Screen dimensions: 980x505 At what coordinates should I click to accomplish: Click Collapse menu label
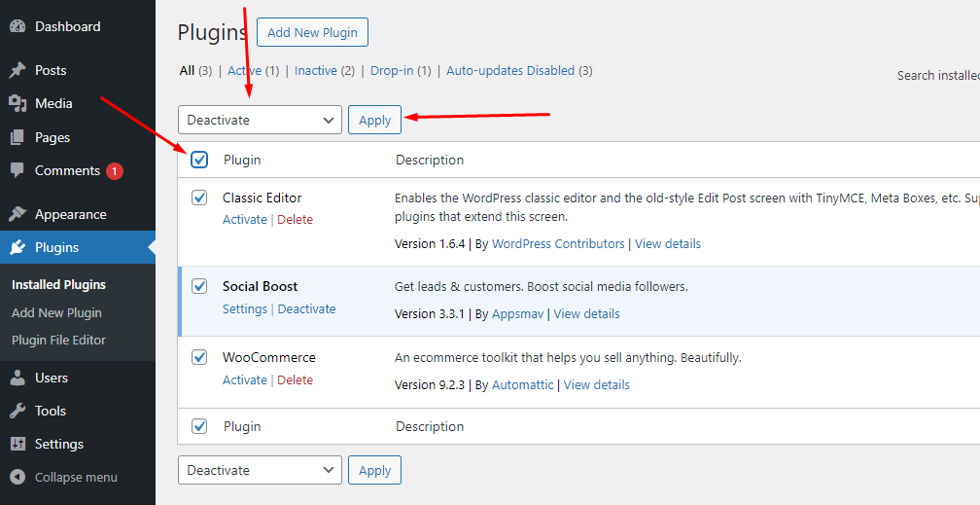tap(76, 477)
